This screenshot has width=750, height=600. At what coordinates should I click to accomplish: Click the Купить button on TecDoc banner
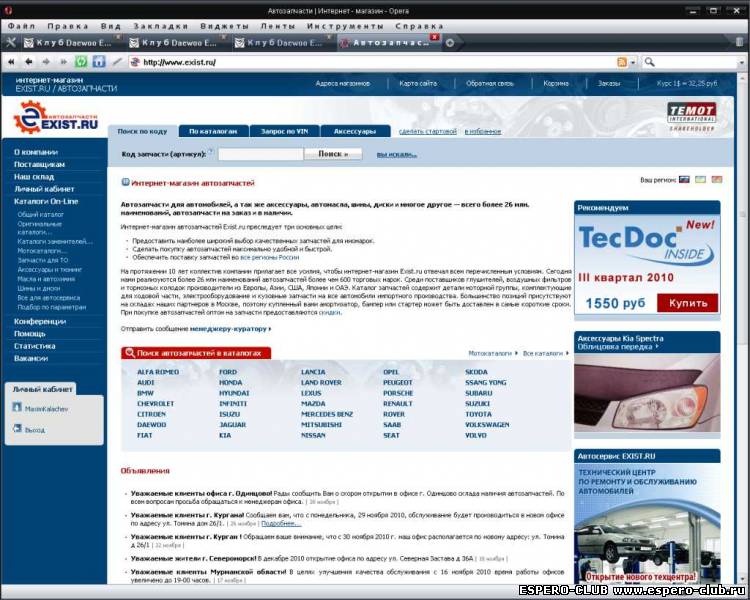[x=687, y=303]
